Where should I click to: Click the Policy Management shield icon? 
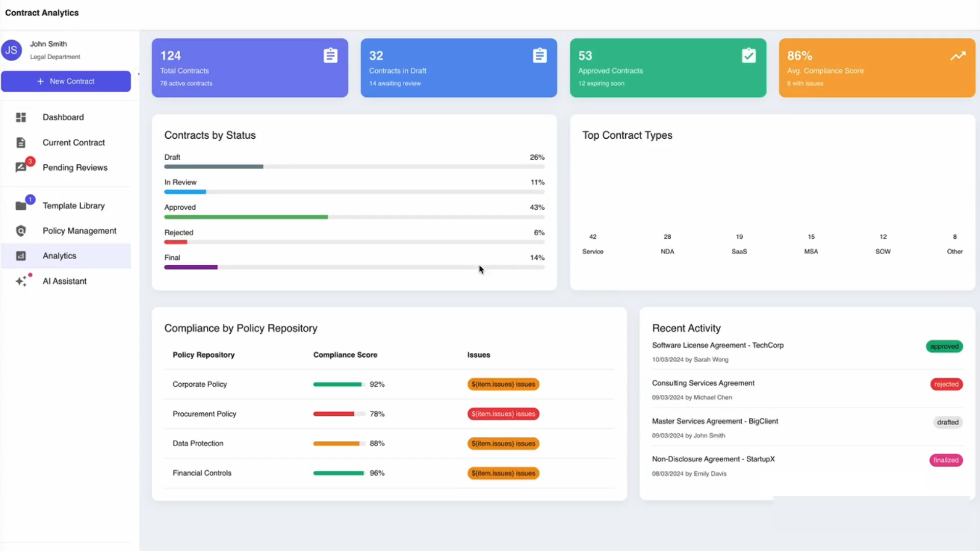pyautogui.click(x=21, y=231)
